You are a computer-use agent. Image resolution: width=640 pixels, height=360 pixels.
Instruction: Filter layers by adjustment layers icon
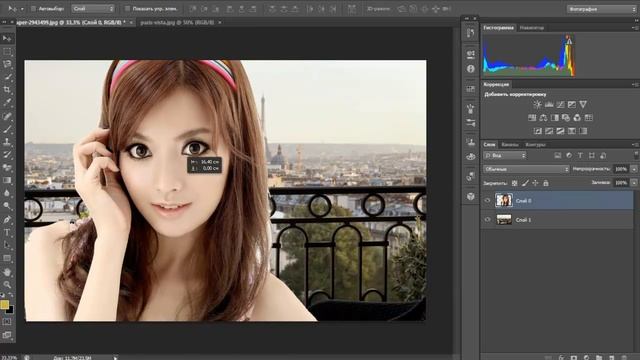point(569,156)
